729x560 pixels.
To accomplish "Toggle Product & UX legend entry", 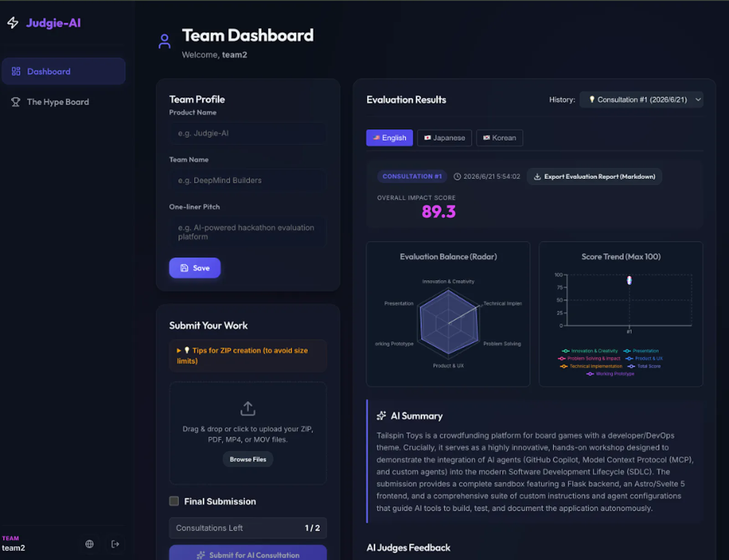I will pos(644,359).
